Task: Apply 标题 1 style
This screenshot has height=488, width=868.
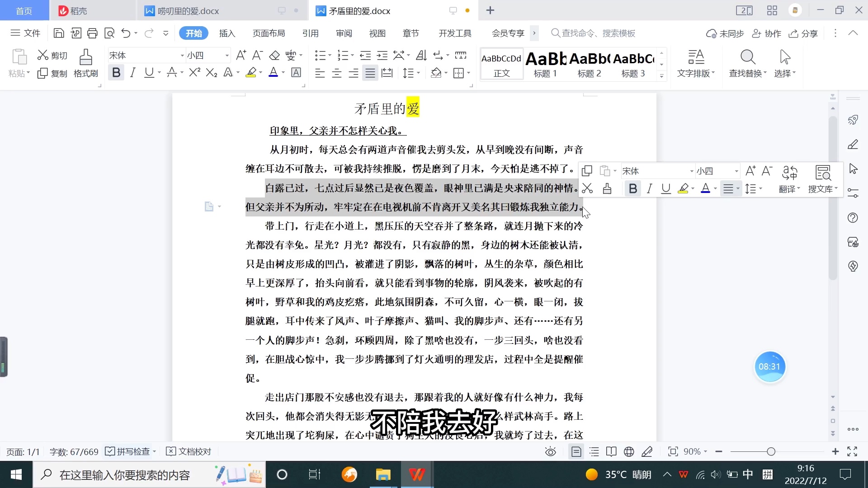Action: pyautogui.click(x=545, y=64)
